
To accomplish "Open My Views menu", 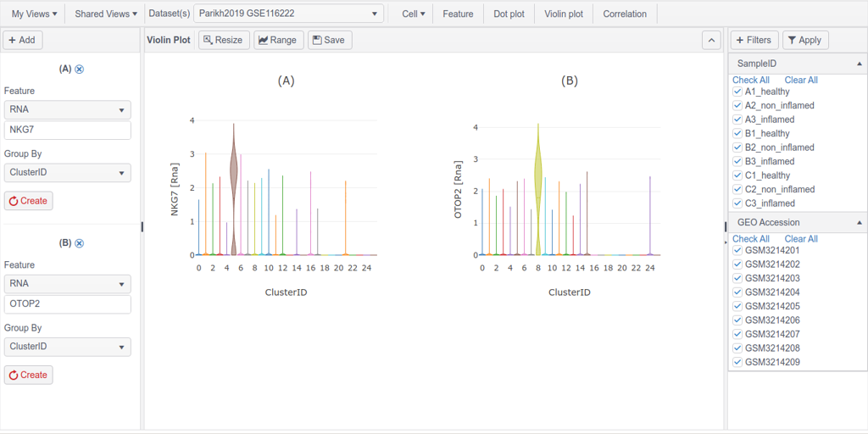I will click(34, 14).
